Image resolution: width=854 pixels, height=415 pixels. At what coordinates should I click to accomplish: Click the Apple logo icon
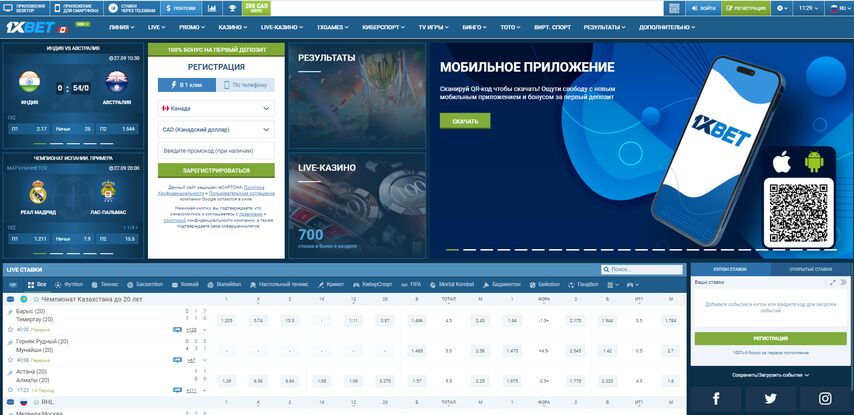tap(782, 162)
